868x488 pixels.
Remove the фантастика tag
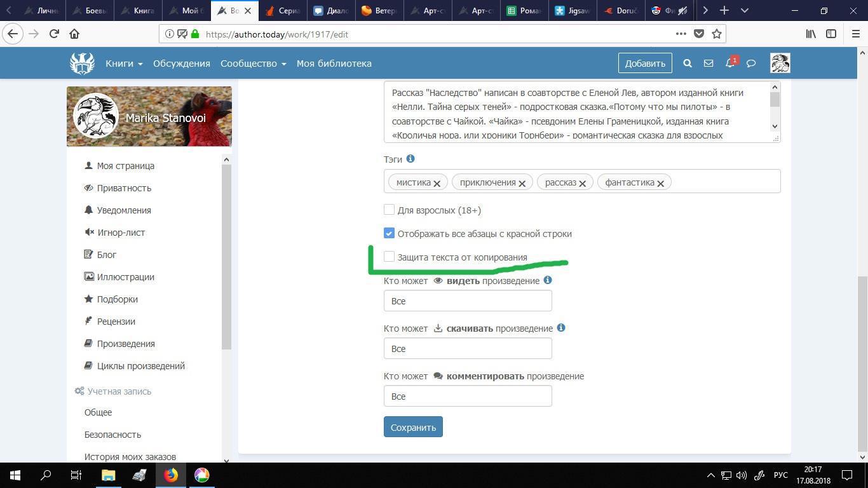tap(661, 183)
